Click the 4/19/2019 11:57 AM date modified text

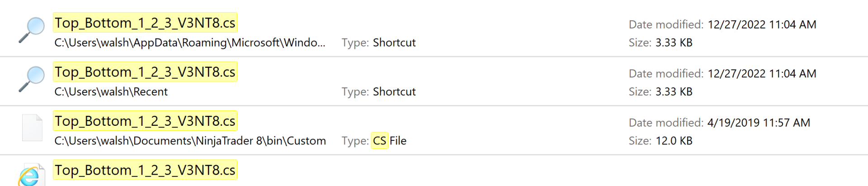coord(758,123)
